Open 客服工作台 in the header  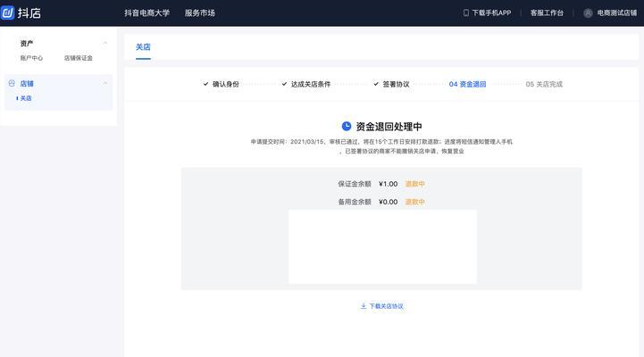tap(547, 13)
